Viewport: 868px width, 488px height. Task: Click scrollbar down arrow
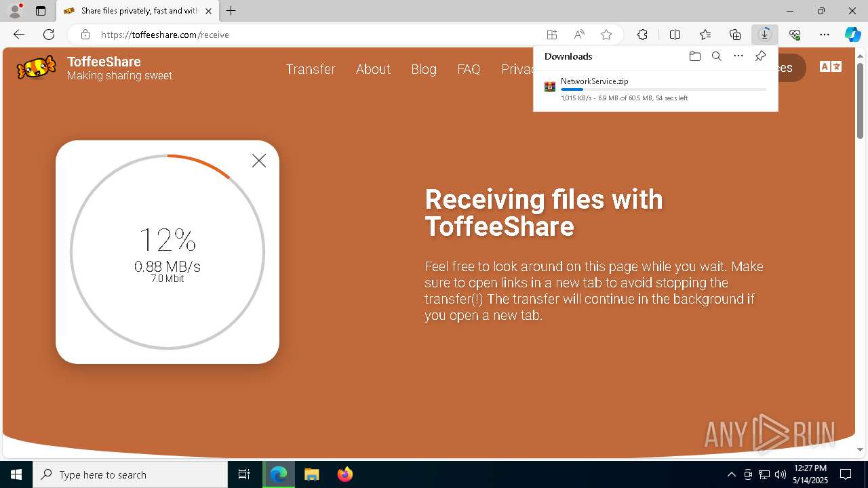click(x=860, y=449)
